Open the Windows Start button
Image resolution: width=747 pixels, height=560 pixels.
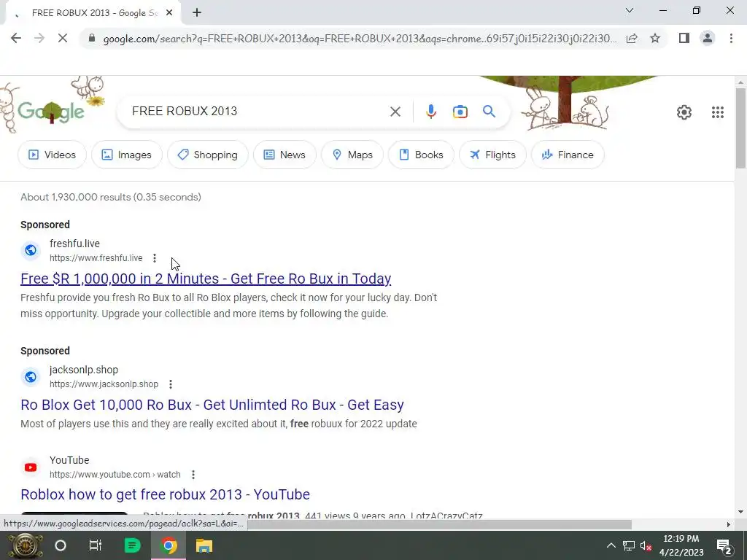click(x=24, y=545)
